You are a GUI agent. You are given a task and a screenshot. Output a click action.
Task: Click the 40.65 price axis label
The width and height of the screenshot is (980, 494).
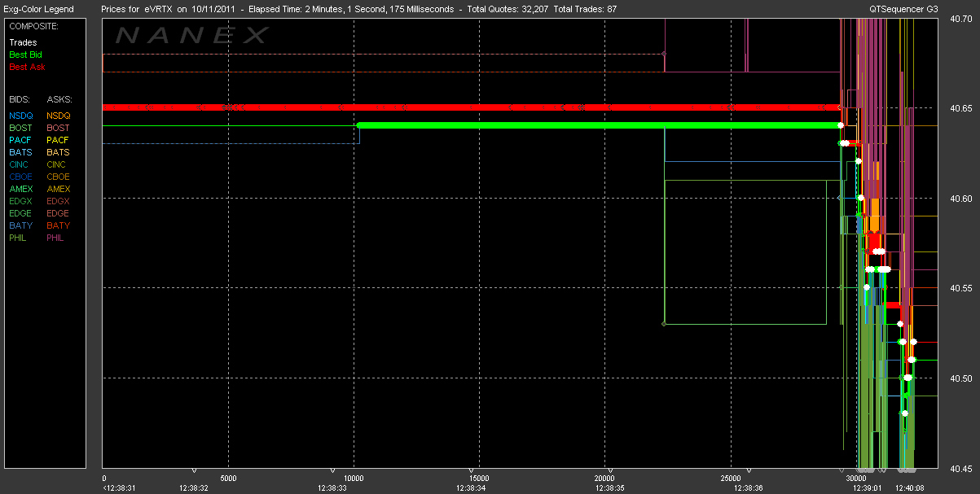point(962,108)
